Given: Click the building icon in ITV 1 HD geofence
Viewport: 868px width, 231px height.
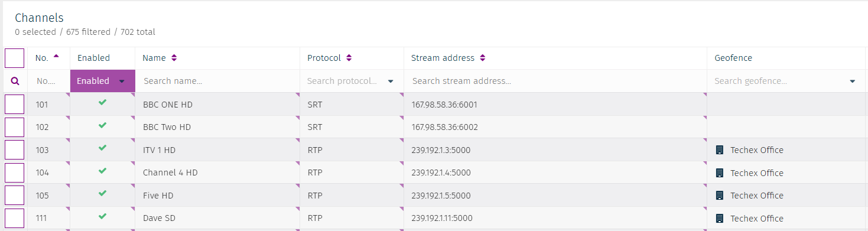Looking at the screenshot, I should tap(719, 150).
